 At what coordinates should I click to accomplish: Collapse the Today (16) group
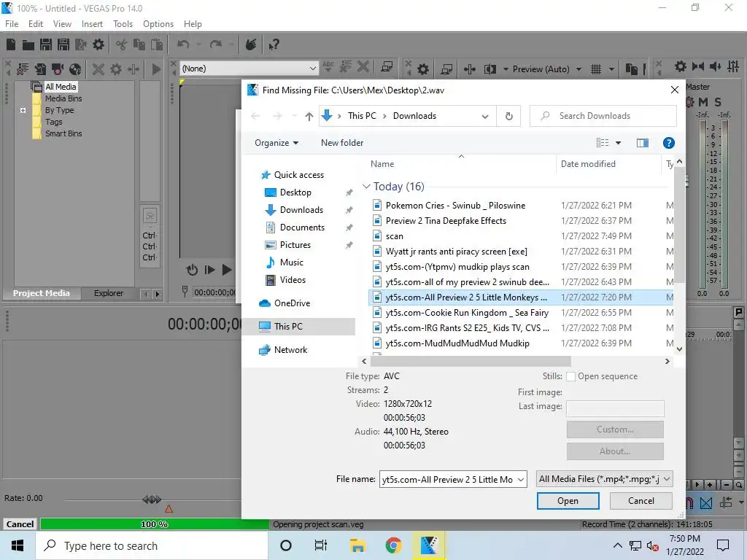(366, 187)
